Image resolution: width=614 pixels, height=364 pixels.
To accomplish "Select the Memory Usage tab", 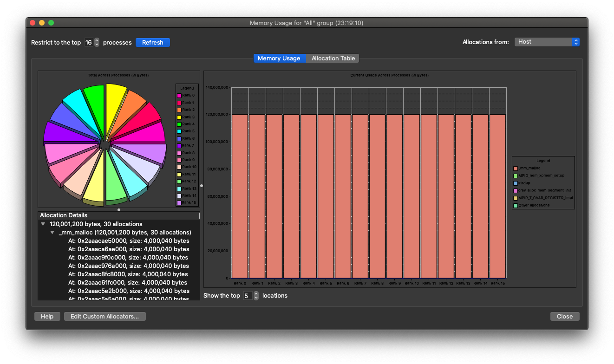I will click(x=280, y=58).
